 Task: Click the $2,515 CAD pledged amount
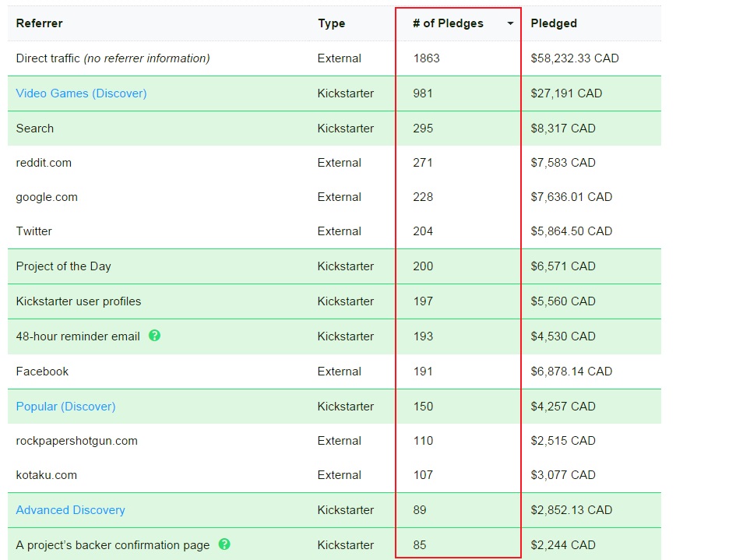(563, 441)
